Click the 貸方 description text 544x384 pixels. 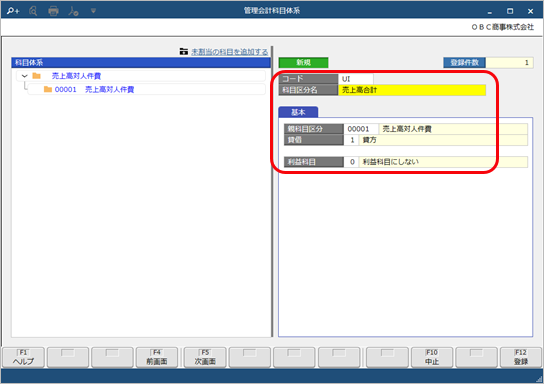pyautogui.click(x=369, y=140)
